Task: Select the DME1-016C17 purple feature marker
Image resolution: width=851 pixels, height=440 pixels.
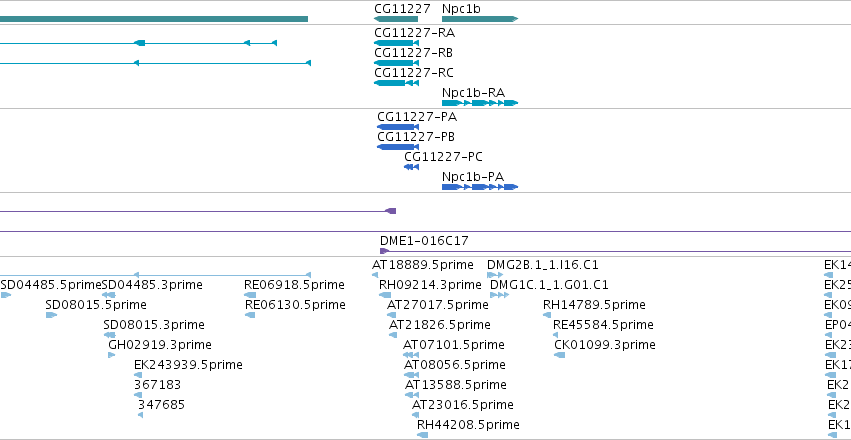Action: coord(384,251)
